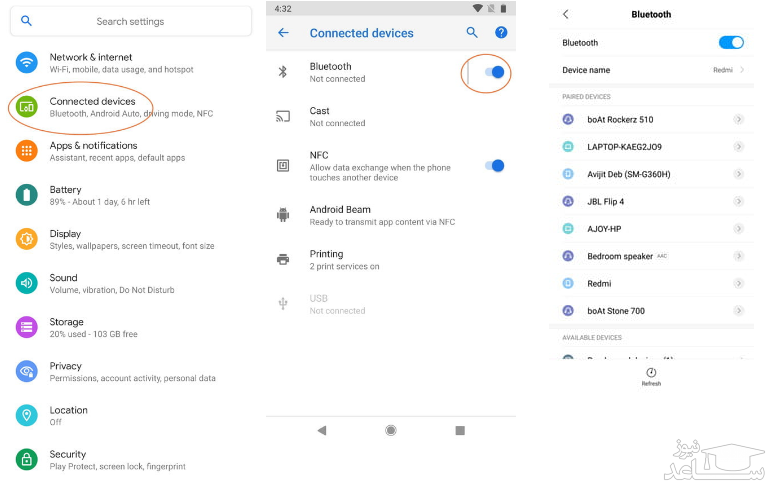Go back using Connected devices back arrow
772x487 pixels.
point(283,33)
